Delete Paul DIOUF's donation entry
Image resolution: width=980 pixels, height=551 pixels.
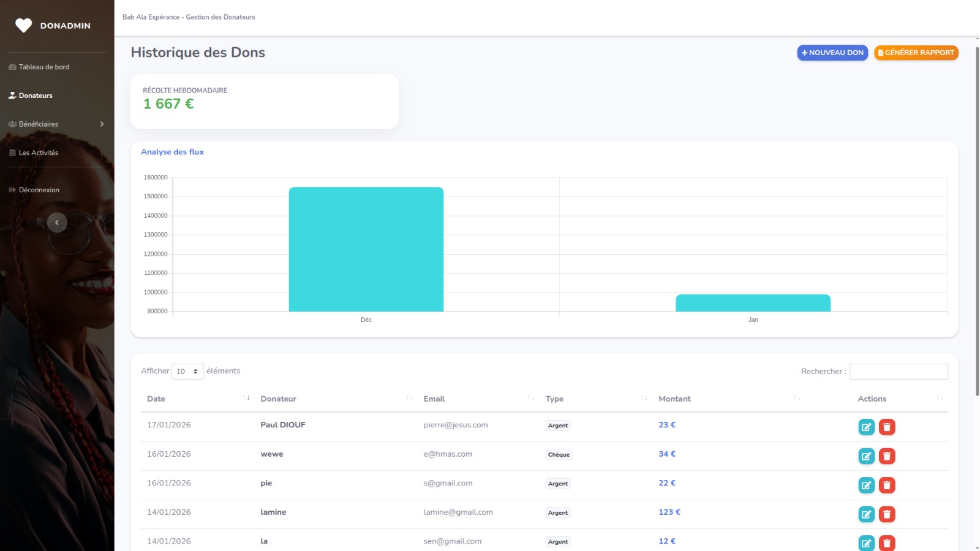pyautogui.click(x=887, y=427)
